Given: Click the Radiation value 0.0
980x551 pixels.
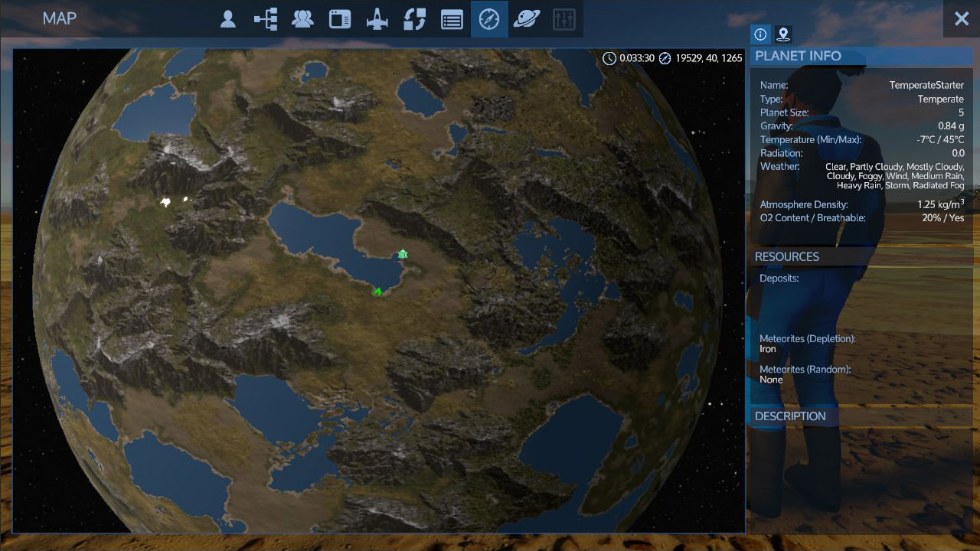Looking at the screenshot, I should [x=958, y=153].
